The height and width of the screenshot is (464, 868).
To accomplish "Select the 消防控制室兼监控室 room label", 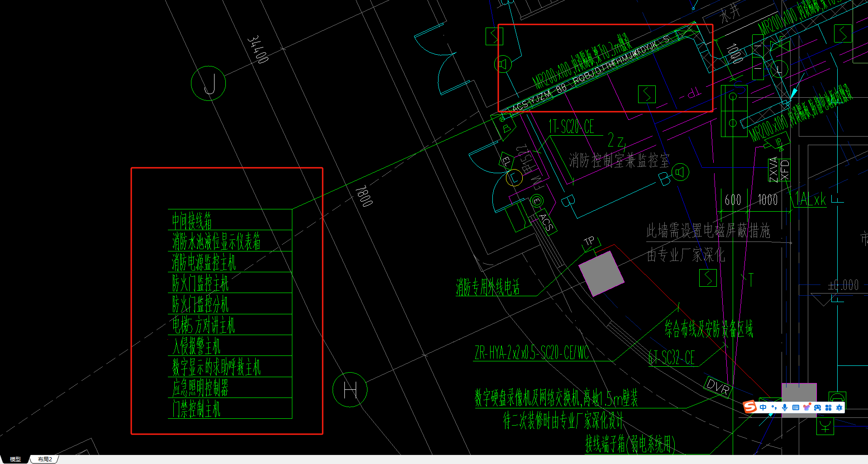I will (x=619, y=160).
